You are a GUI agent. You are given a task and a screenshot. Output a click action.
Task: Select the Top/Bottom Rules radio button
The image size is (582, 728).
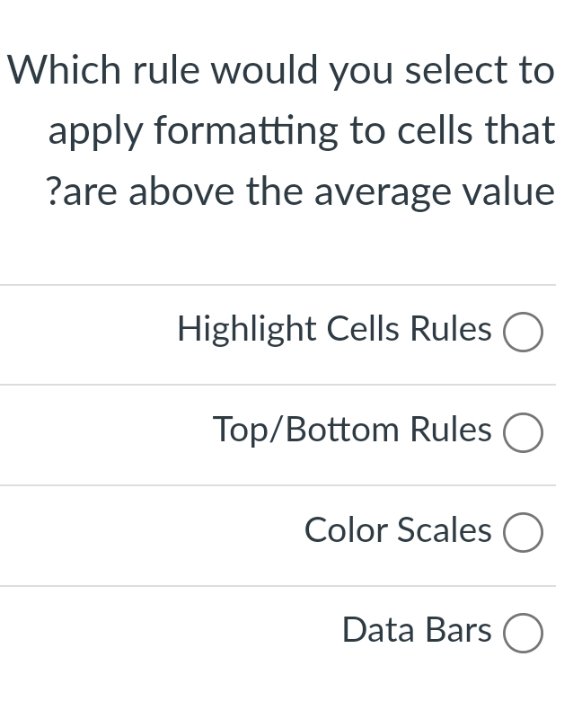click(x=523, y=432)
